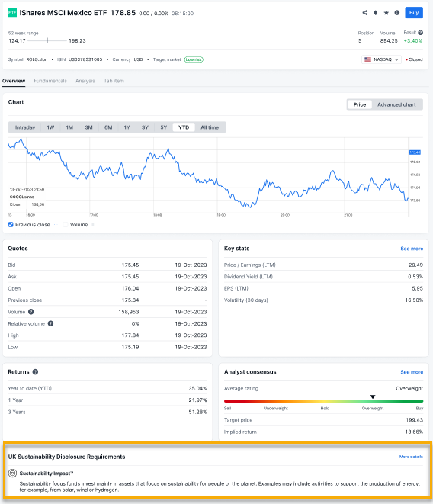The height and width of the screenshot is (504, 433).
Task: Click 1 Year return 21.97%
Action: tap(197, 400)
